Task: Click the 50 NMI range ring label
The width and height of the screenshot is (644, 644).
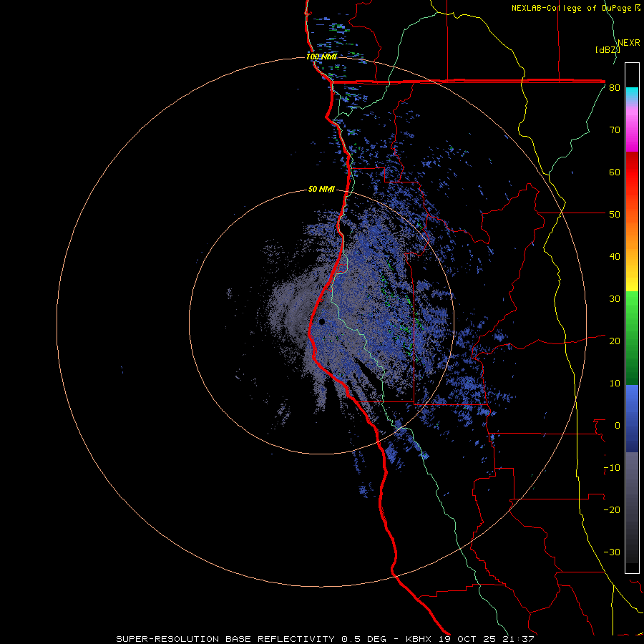Action: [x=321, y=190]
